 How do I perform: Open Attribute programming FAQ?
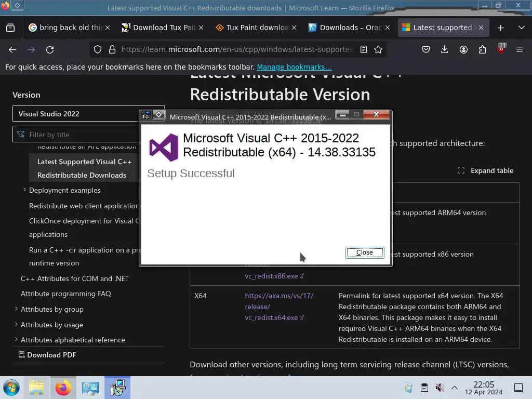[x=66, y=294]
